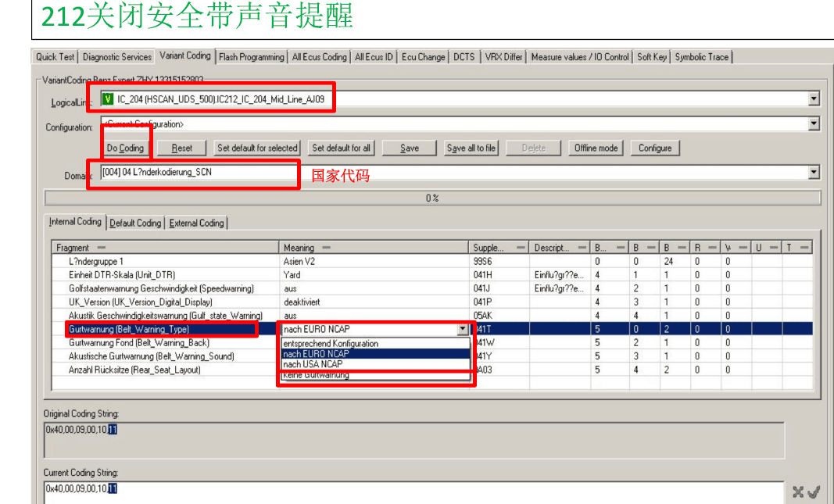834x504 pixels.
Task: Open the Flash Programming tab
Action: click(251, 57)
